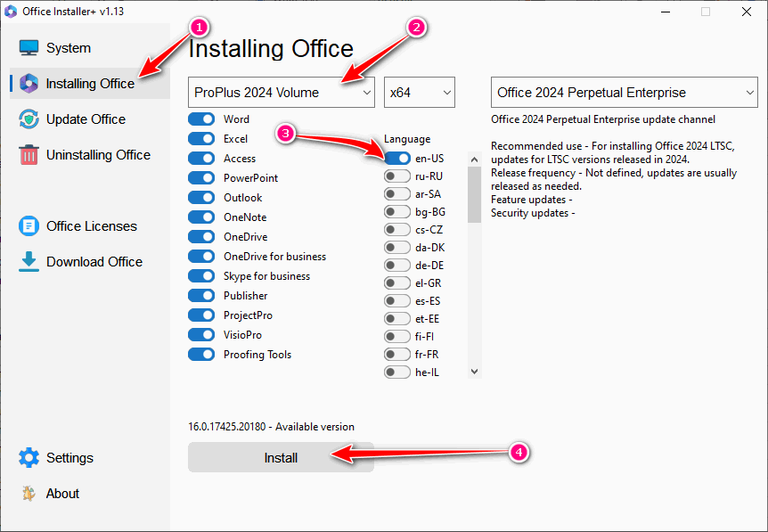Expand Office 2024 Perpetual Enterprise channel dropdown

625,92
